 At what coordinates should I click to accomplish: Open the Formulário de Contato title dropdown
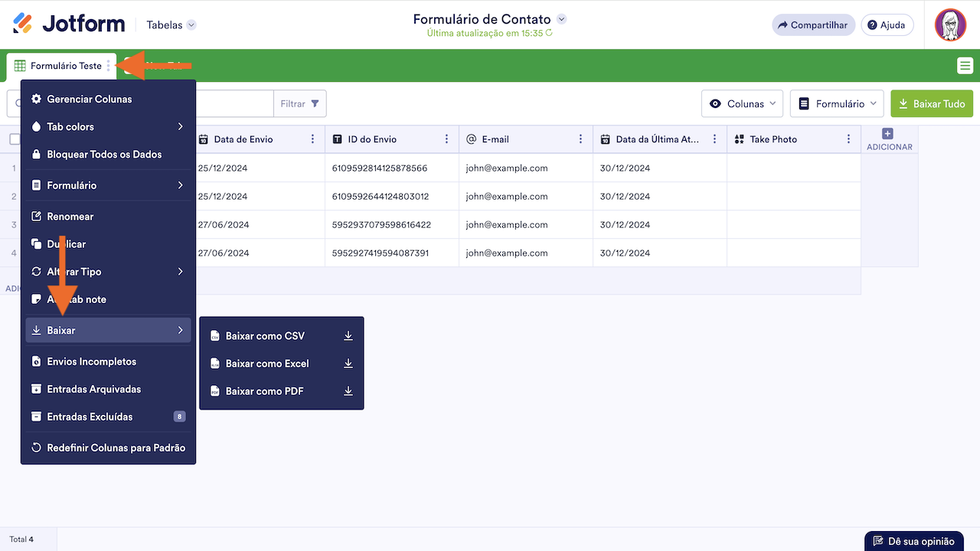click(x=562, y=19)
